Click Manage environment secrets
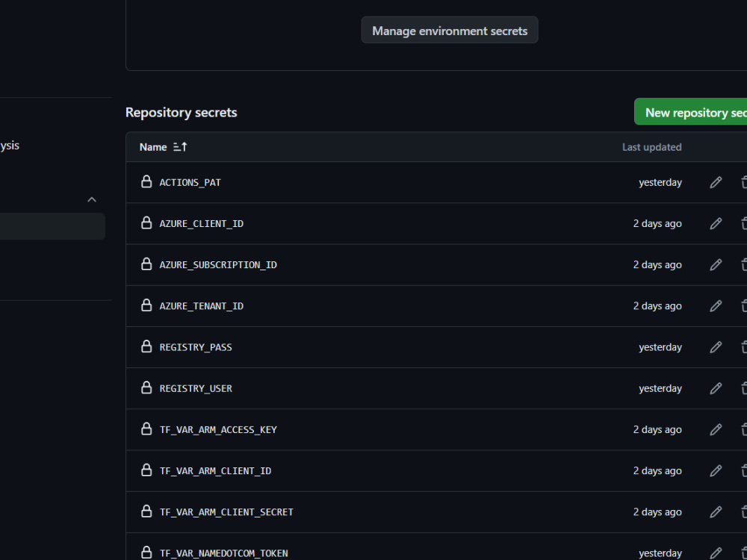 point(449,30)
